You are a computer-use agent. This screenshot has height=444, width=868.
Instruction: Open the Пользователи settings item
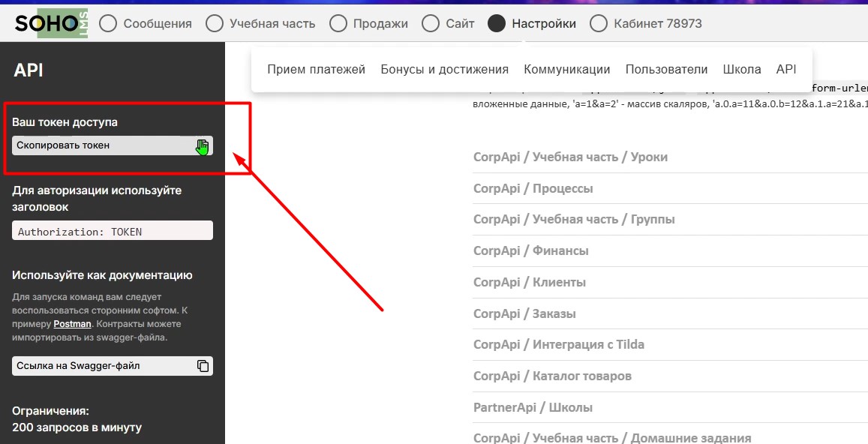[x=666, y=70]
